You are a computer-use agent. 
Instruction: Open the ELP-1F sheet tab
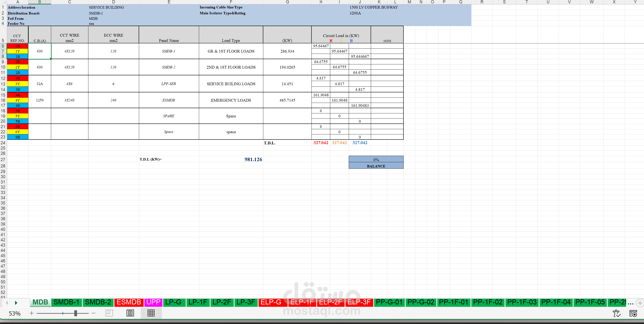click(302, 302)
